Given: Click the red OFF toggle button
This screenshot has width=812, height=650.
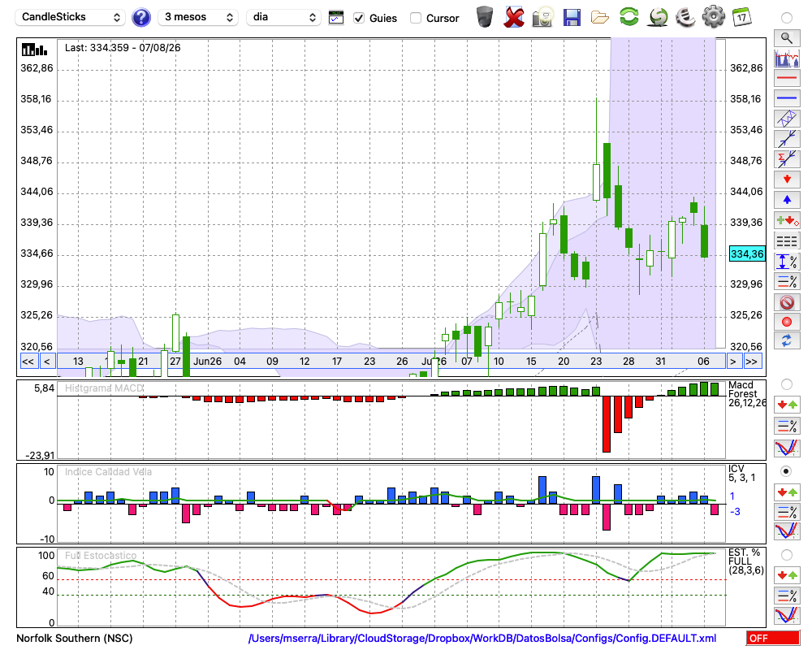Looking at the screenshot, I should click(773, 638).
